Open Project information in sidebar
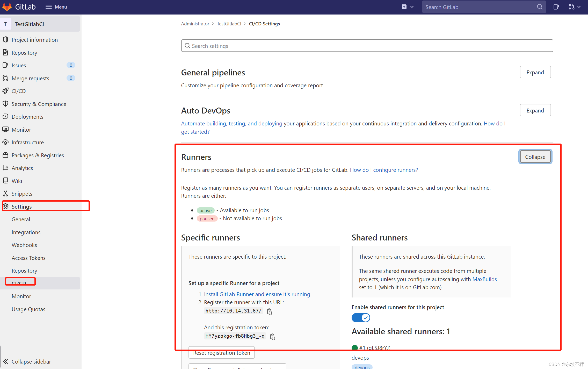Screen dimensions: 588x369 (35, 40)
